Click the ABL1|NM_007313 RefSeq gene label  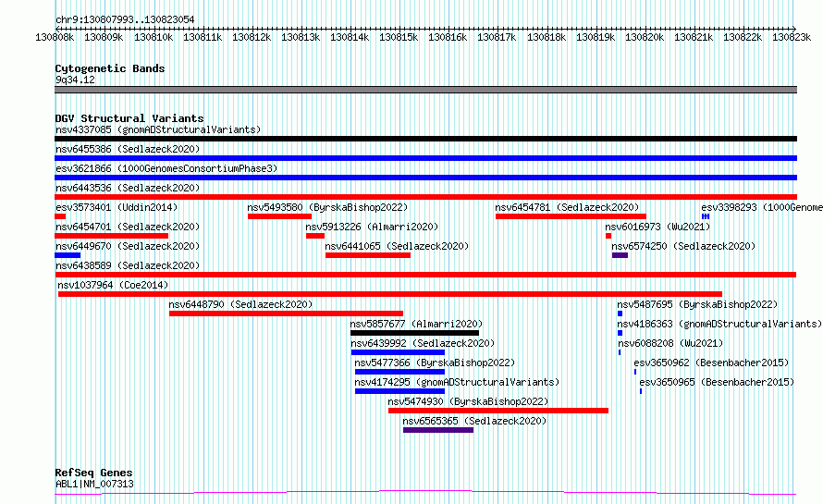(94, 484)
